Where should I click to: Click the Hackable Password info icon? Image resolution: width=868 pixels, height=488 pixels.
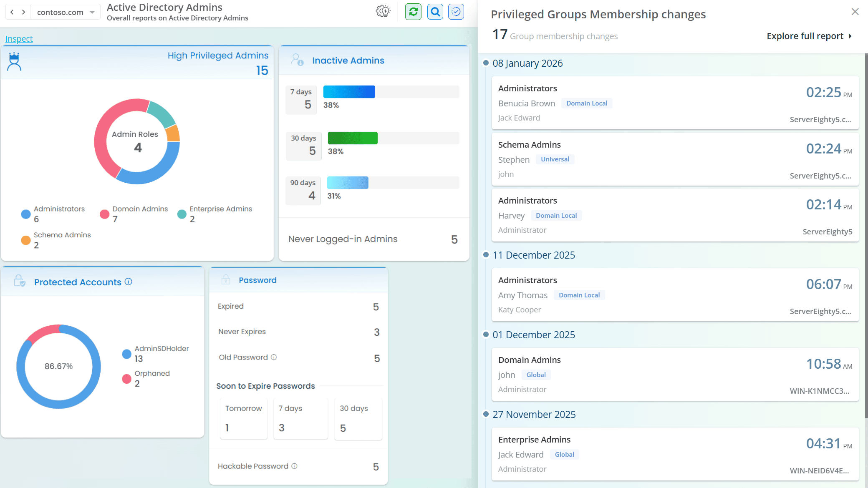pyautogui.click(x=294, y=466)
